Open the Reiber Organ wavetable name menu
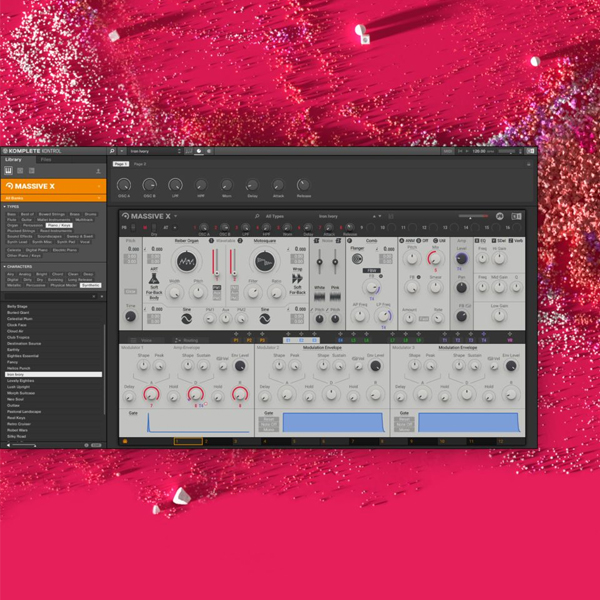 coord(186,241)
